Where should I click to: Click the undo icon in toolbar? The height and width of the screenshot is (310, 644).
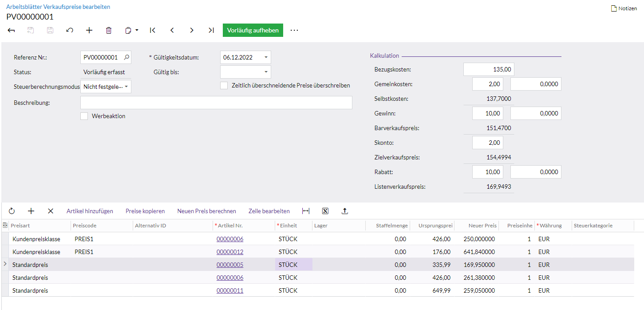pos(70,30)
